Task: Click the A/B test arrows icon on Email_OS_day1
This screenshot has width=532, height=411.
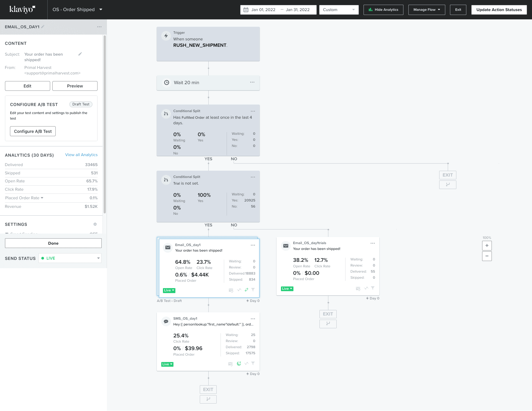Action: click(x=246, y=290)
